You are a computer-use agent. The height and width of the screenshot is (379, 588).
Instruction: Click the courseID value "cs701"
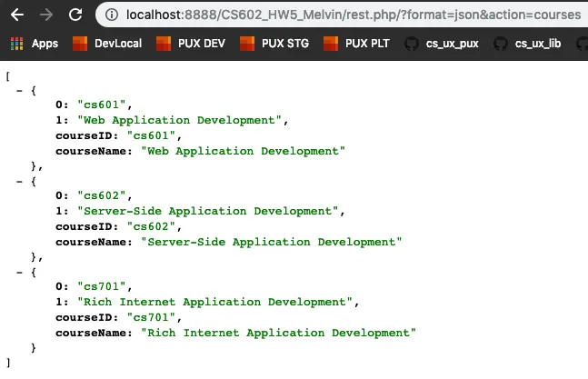point(151,317)
